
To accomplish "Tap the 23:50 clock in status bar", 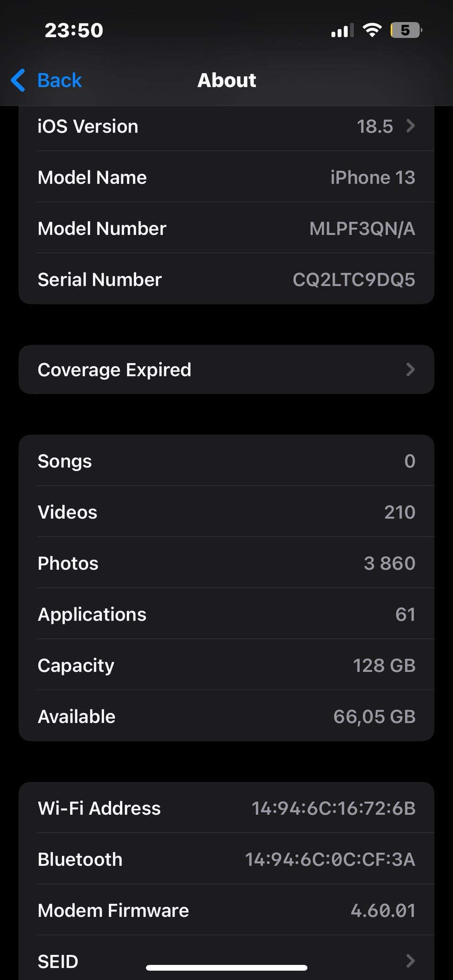I will click(74, 31).
